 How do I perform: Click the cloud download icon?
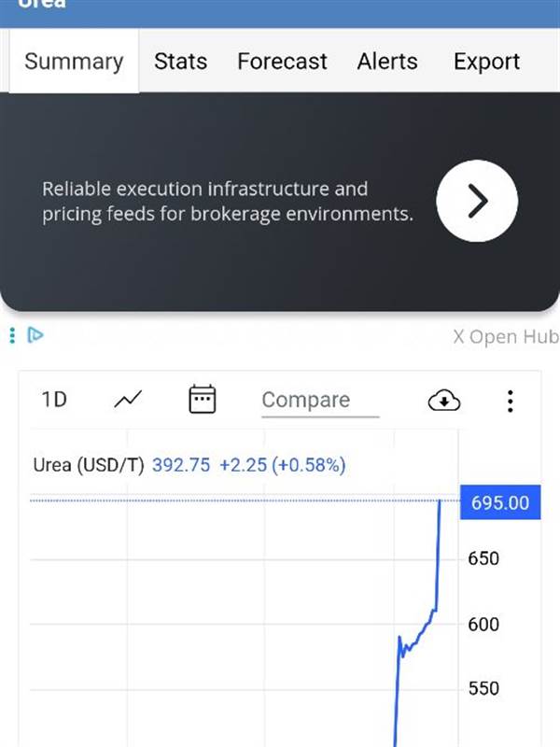coord(444,401)
